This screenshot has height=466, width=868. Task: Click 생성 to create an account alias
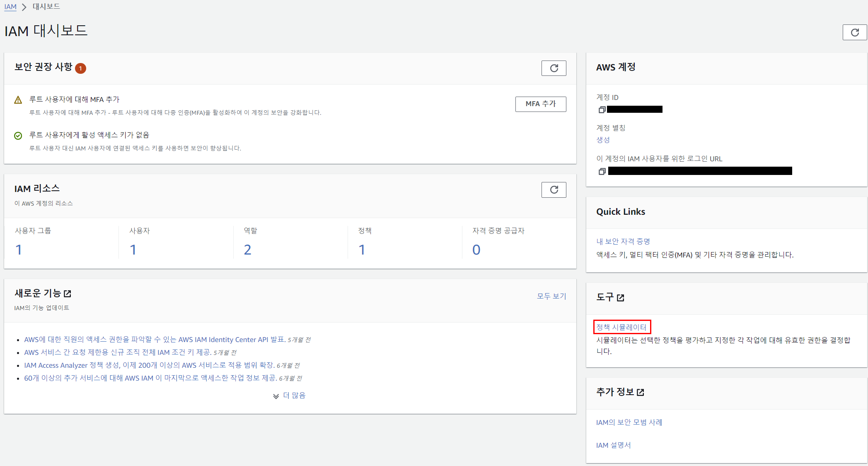click(x=603, y=140)
